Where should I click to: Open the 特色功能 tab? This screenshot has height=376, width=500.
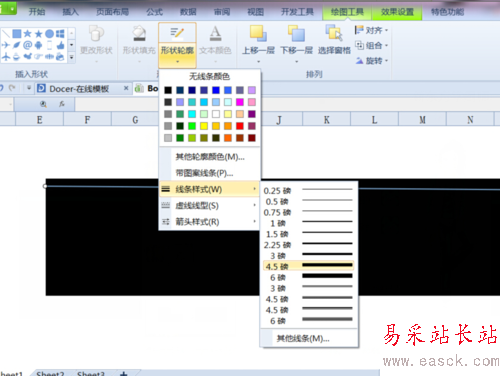447,12
